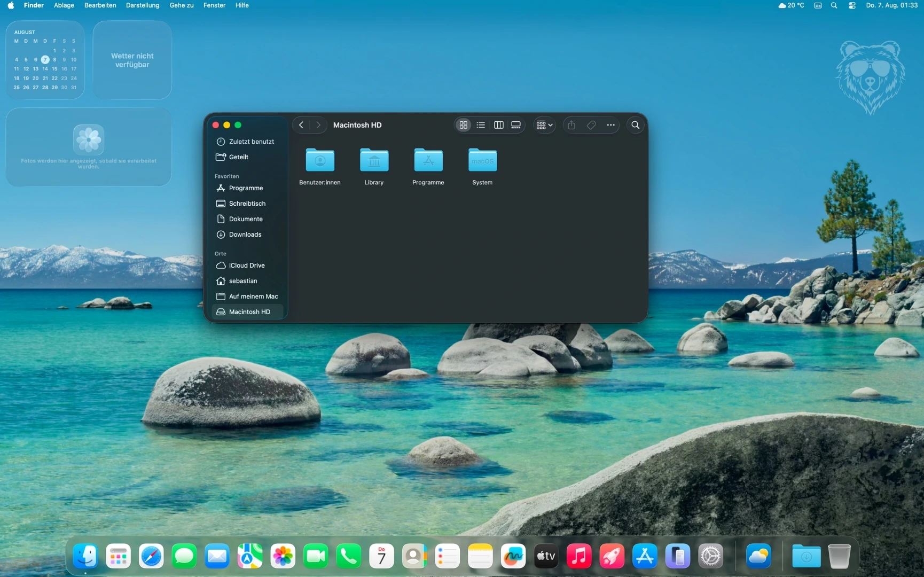
Task: Click the Tags icon in the toolbar
Action: [x=591, y=124]
